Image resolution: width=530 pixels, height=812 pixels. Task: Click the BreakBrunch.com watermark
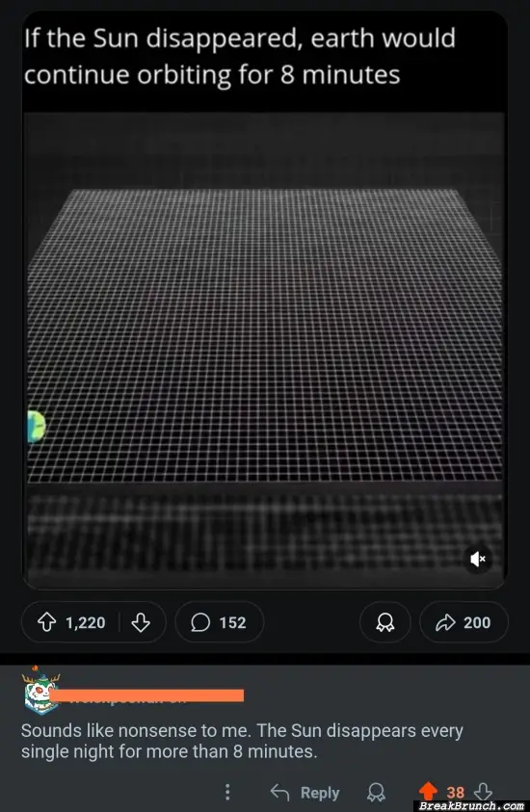[x=470, y=806]
